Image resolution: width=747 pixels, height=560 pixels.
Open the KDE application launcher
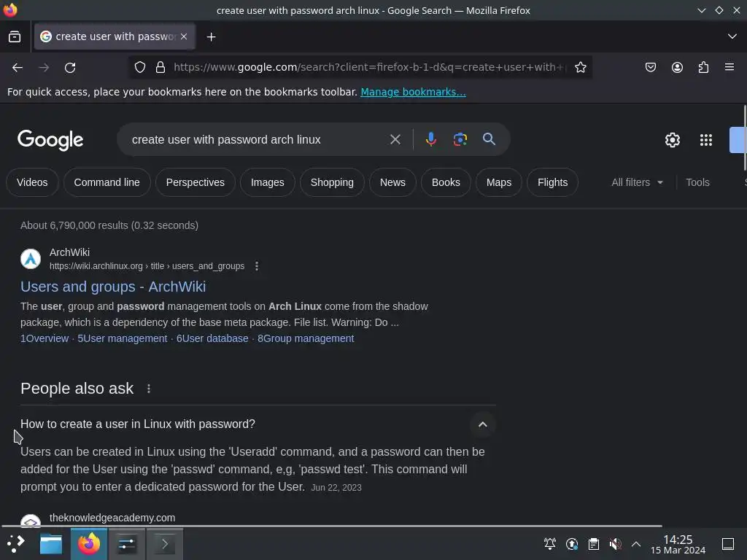coord(16,543)
